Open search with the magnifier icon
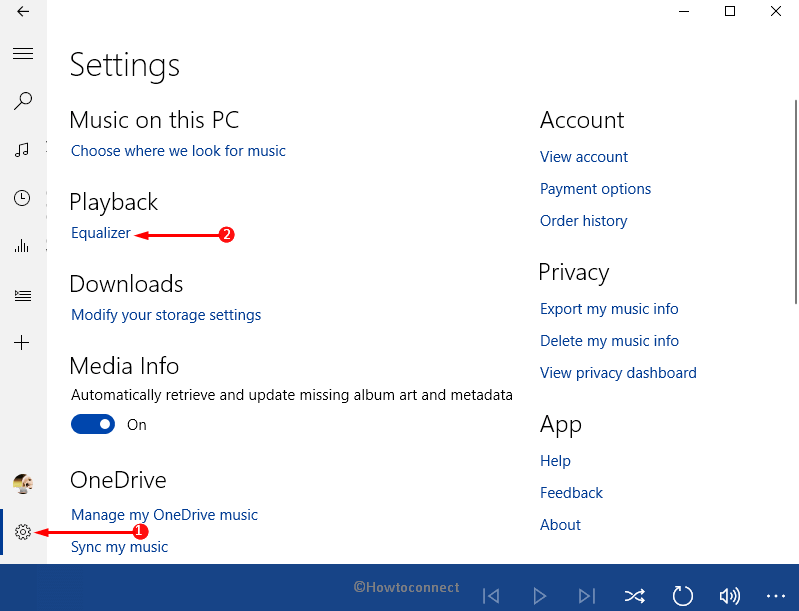 23,101
